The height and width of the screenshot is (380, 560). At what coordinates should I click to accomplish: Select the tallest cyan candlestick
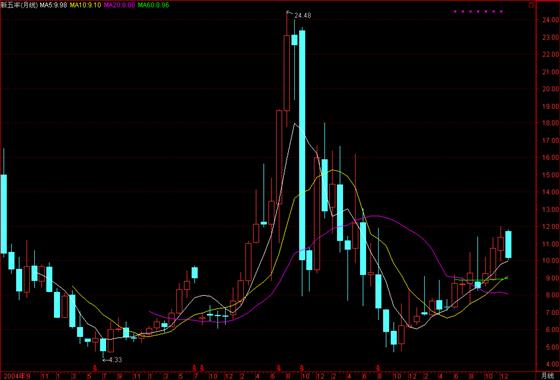tap(302, 145)
